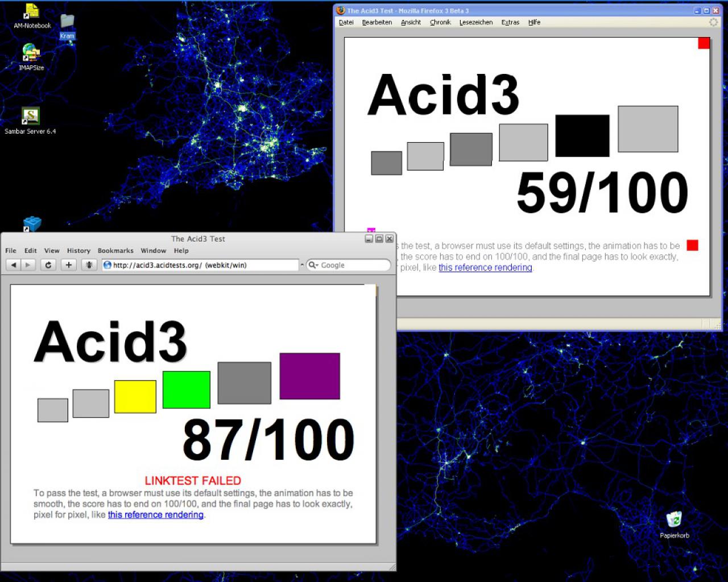Open the File menu in WebKit

click(x=11, y=250)
